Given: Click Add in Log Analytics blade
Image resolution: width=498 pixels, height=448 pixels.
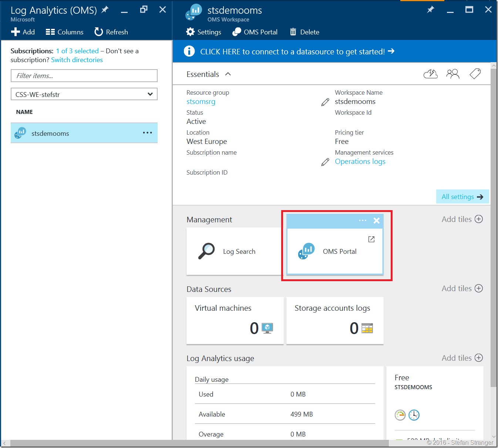Looking at the screenshot, I should pos(23,32).
